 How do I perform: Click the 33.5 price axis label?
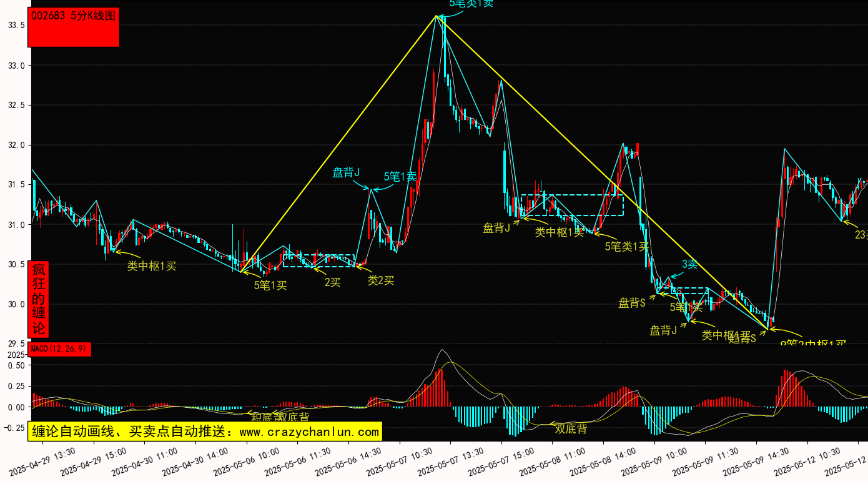click(x=16, y=26)
